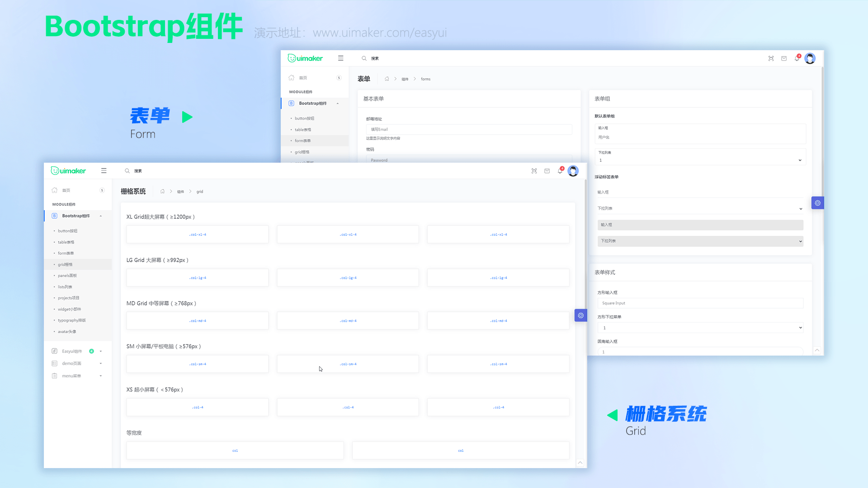
Task: Open button按钮 page from grid sidebar
Action: click(x=67, y=231)
